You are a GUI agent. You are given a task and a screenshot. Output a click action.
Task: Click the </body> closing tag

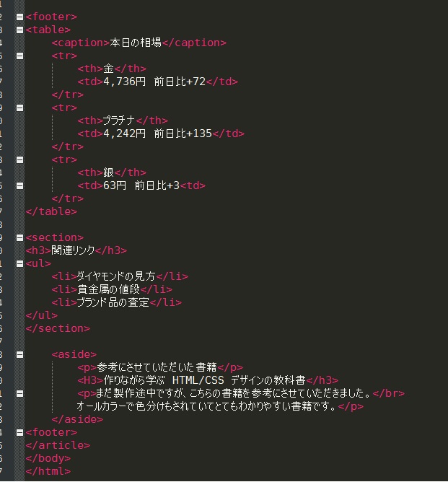click(48, 459)
